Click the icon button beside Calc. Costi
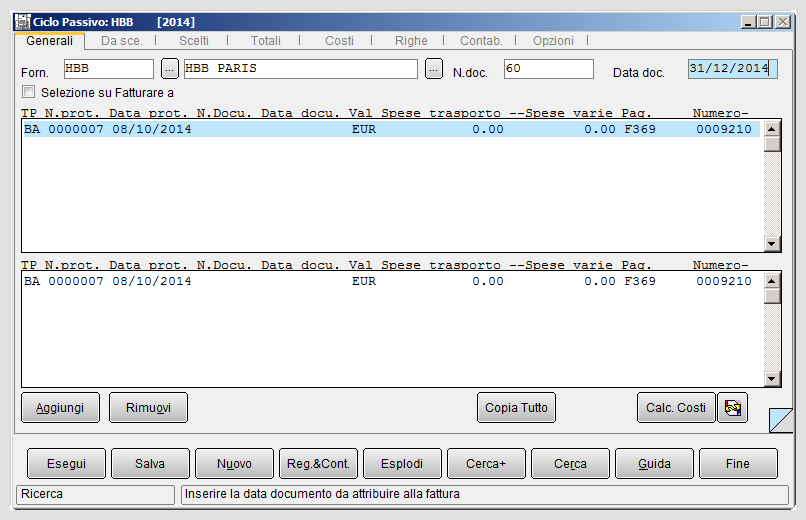 732,408
